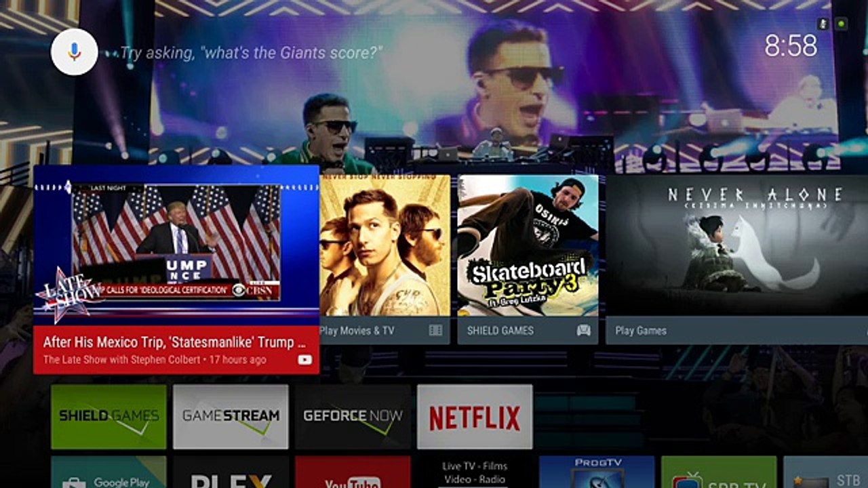Open the Plex app tile
868x488 pixels.
[x=231, y=472]
